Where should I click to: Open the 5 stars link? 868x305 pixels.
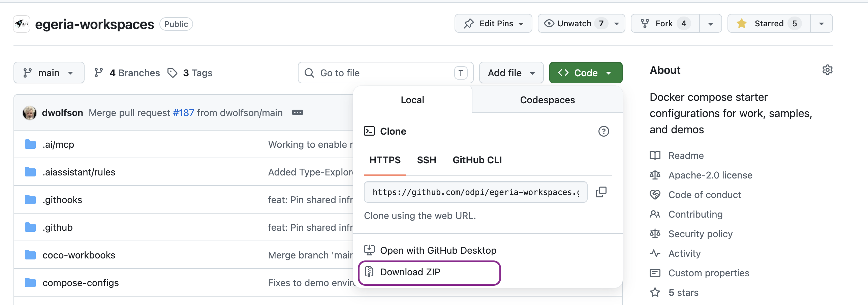(683, 293)
